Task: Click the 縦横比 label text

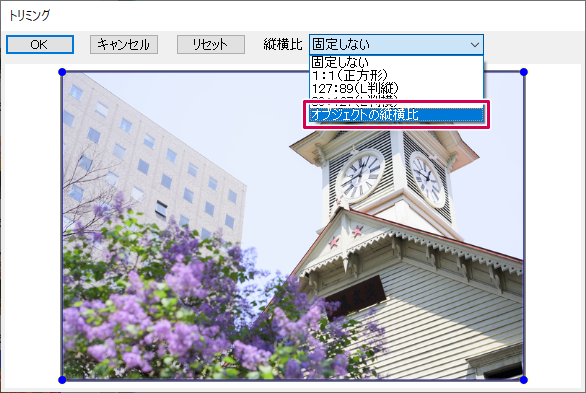Action: tap(283, 44)
